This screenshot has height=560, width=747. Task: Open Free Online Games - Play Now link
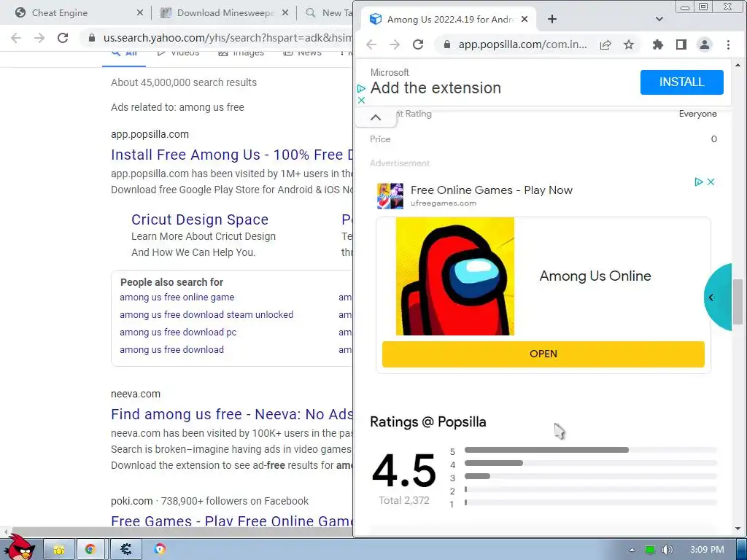[491, 190]
